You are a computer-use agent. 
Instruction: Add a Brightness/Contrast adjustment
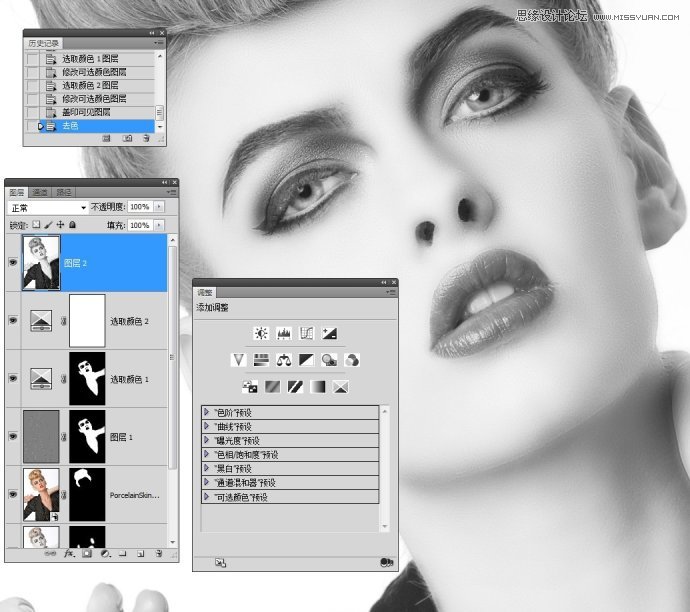(x=262, y=333)
